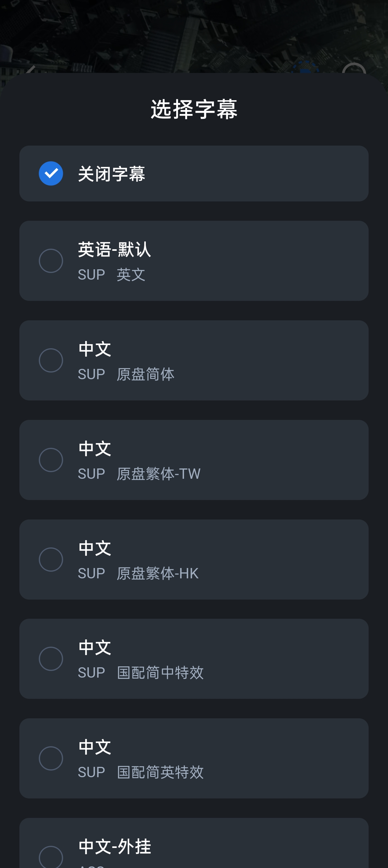Pick the 中文 SUP 国配简中特效 entry
The image size is (388, 868).
[194, 659]
